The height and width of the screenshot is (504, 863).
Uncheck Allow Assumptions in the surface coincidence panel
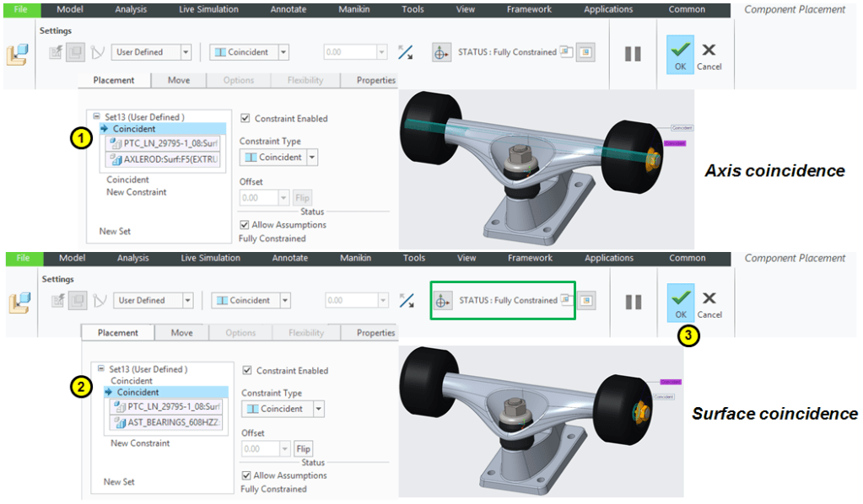(247, 475)
